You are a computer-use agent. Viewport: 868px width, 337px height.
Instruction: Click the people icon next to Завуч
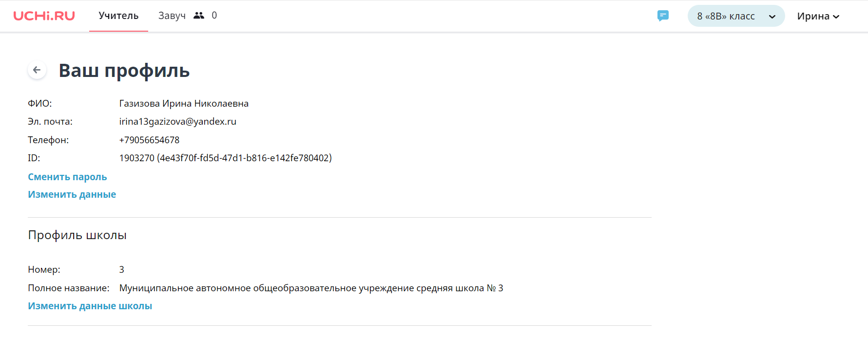(199, 16)
